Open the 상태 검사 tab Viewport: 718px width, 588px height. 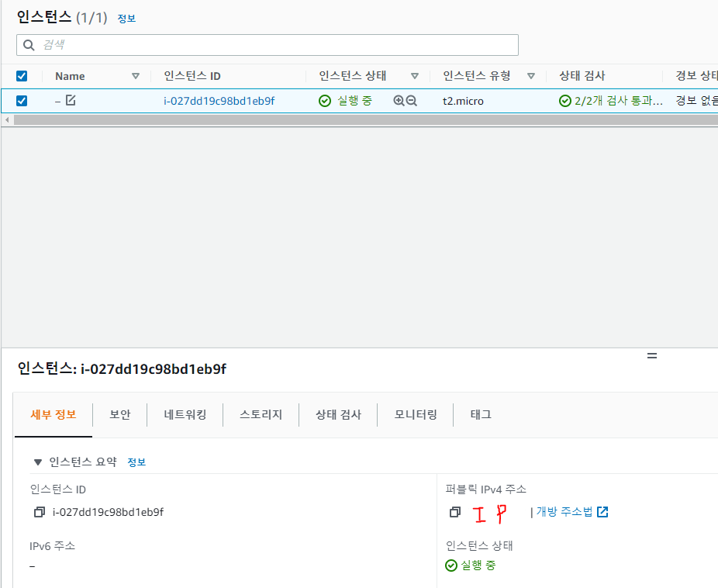pyautogui.click(x=338, y=414)
